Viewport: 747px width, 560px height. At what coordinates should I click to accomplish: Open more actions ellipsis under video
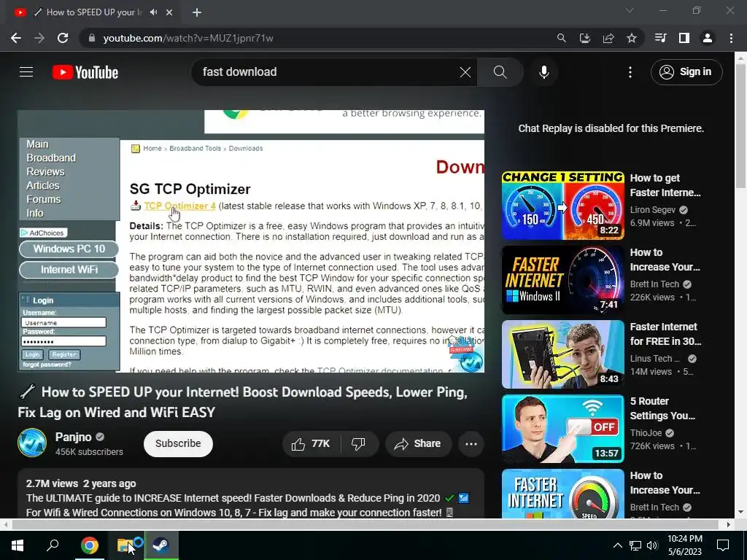tap(471, 444)
